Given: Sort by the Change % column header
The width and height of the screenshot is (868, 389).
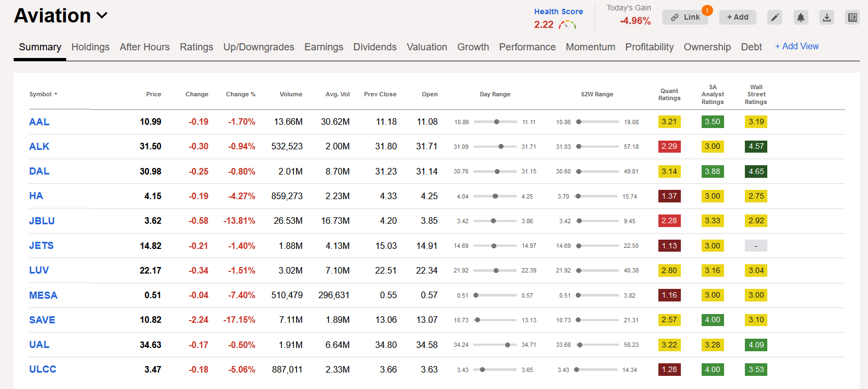Looking at the screenshot, I should 241,94.
